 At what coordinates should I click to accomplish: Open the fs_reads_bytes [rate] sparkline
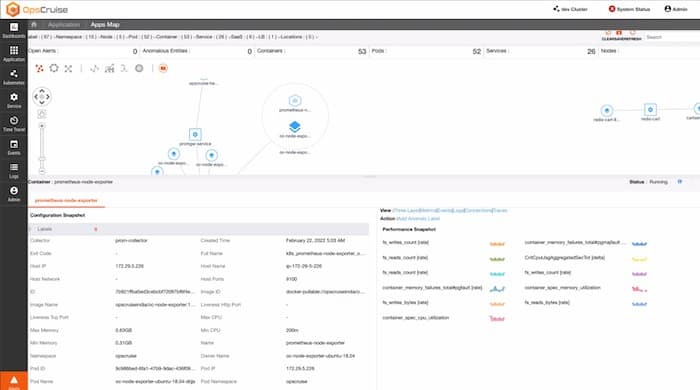(x=639, y=304)
